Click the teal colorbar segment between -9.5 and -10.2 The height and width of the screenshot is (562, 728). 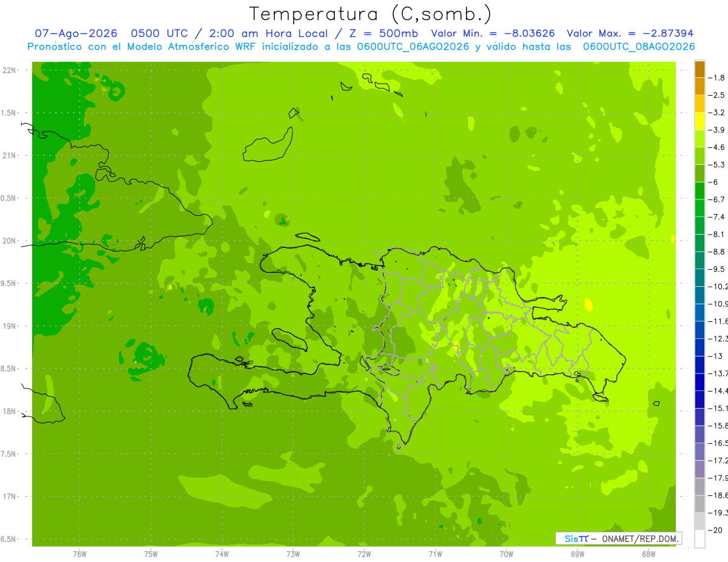[699, 278]
